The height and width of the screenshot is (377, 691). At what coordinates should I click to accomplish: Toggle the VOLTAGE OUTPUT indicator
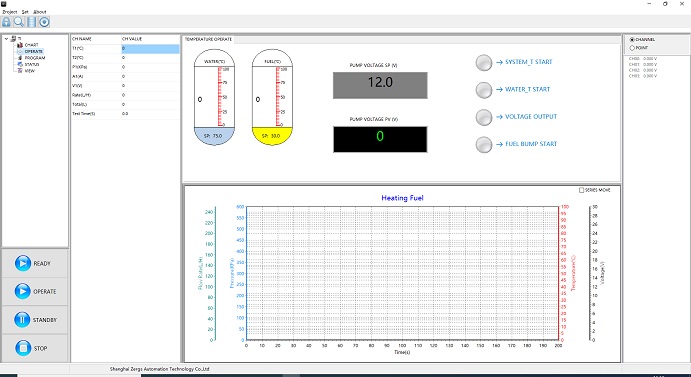click(484, 117)
